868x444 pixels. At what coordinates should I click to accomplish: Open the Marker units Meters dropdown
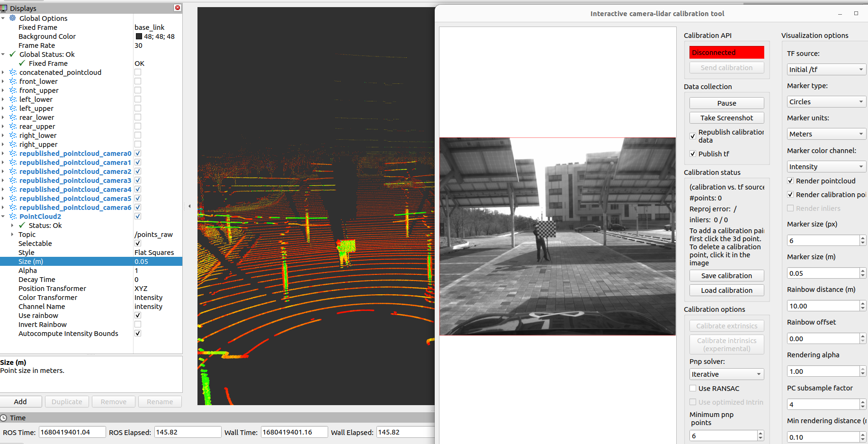(826, 134)
